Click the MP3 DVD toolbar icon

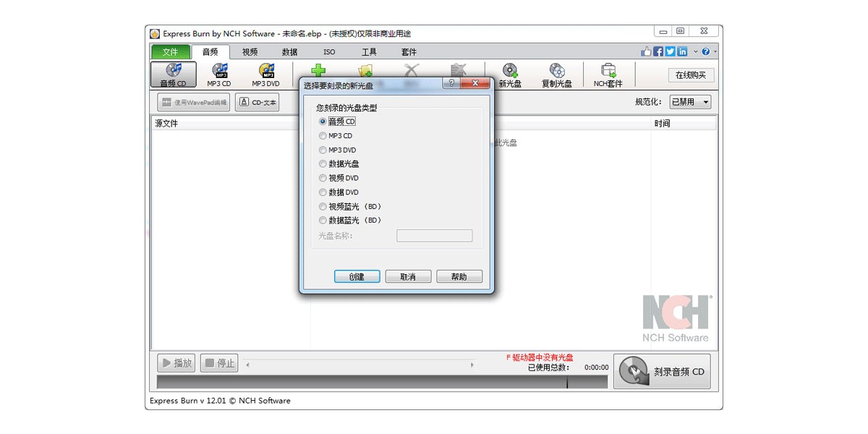265,75
